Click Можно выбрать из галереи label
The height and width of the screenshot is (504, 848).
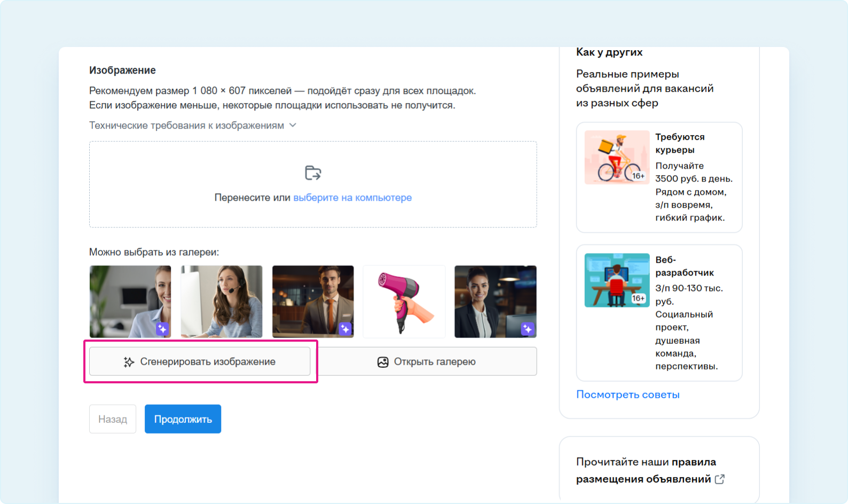[154, 252]
